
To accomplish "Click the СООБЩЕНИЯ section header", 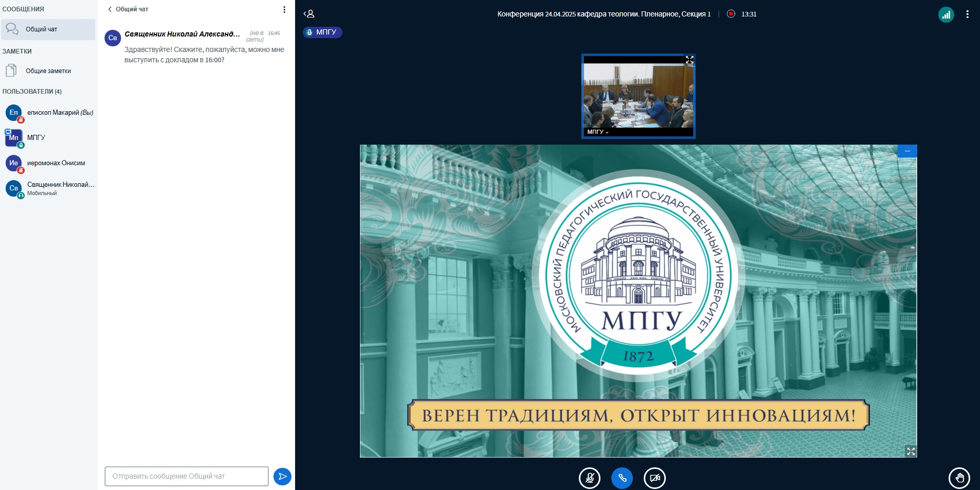I will click(x=23, y=9).
